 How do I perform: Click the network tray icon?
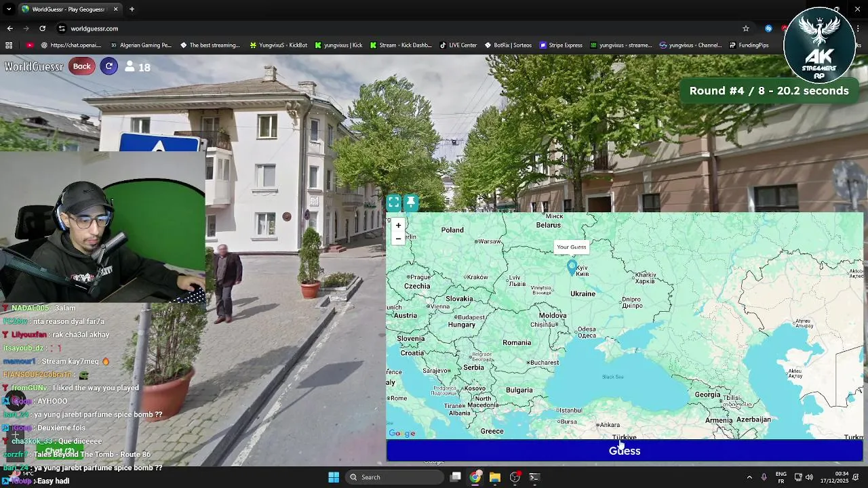pos(798,477)
